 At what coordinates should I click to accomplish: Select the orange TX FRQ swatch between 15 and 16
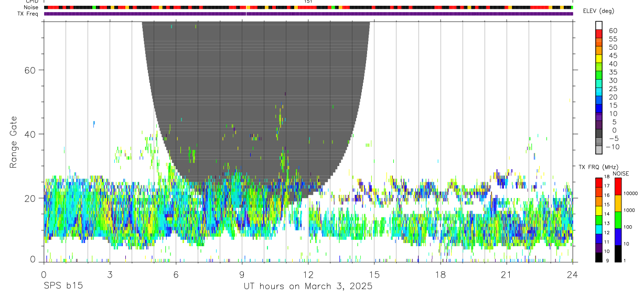(598, 200)
